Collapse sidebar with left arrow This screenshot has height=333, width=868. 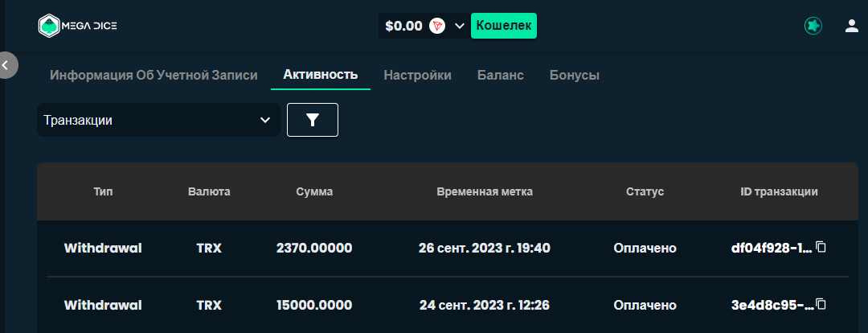tap(6, 65)
